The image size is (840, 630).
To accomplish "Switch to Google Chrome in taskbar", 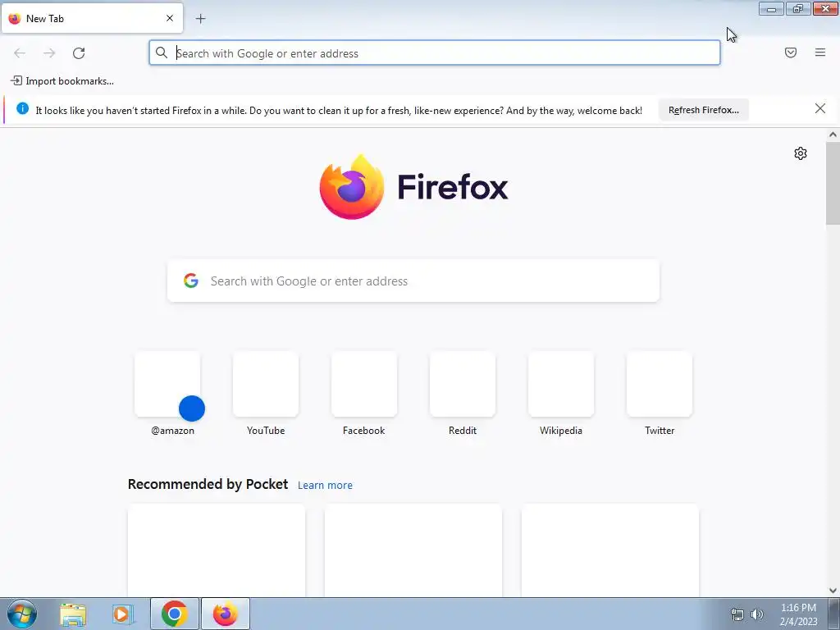I will [174, 614].
